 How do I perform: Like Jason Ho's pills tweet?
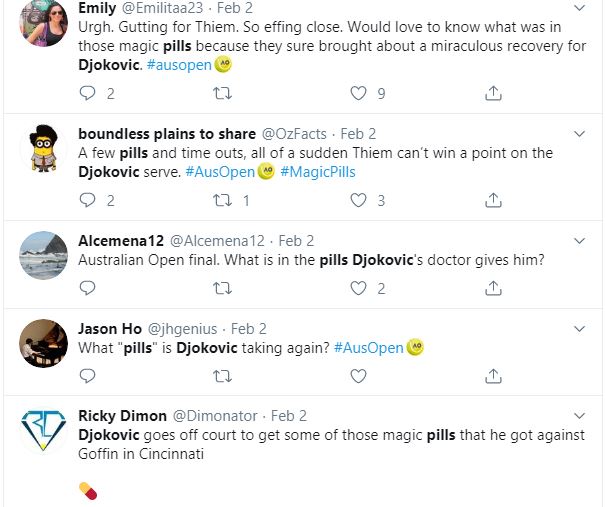pos(358,376)
